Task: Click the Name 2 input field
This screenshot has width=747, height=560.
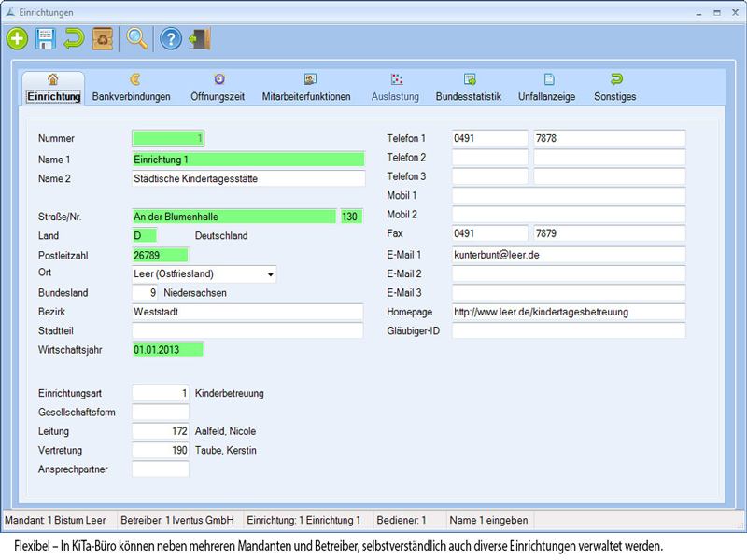Action: (248, 178)
